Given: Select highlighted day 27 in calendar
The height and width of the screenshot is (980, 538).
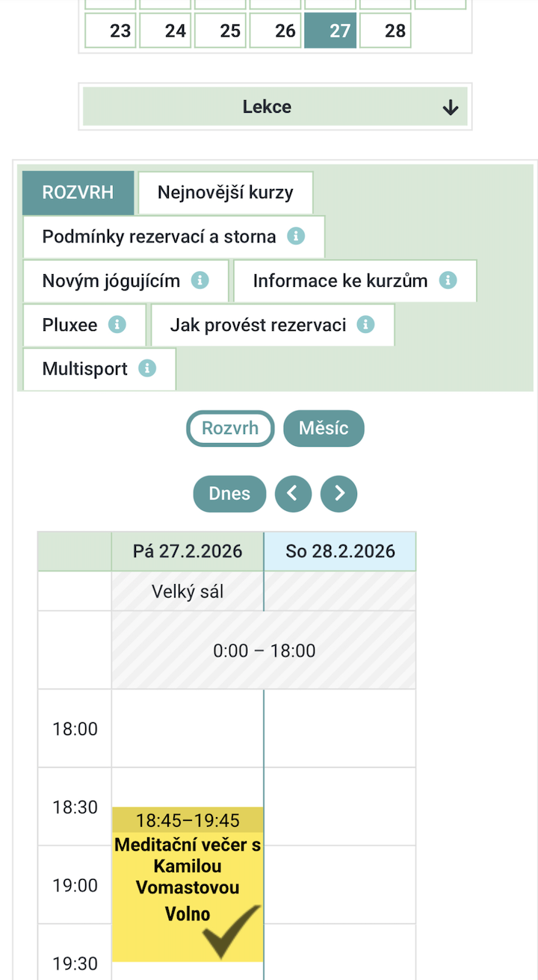Looking at the screenshot, I should click(330, 31).
